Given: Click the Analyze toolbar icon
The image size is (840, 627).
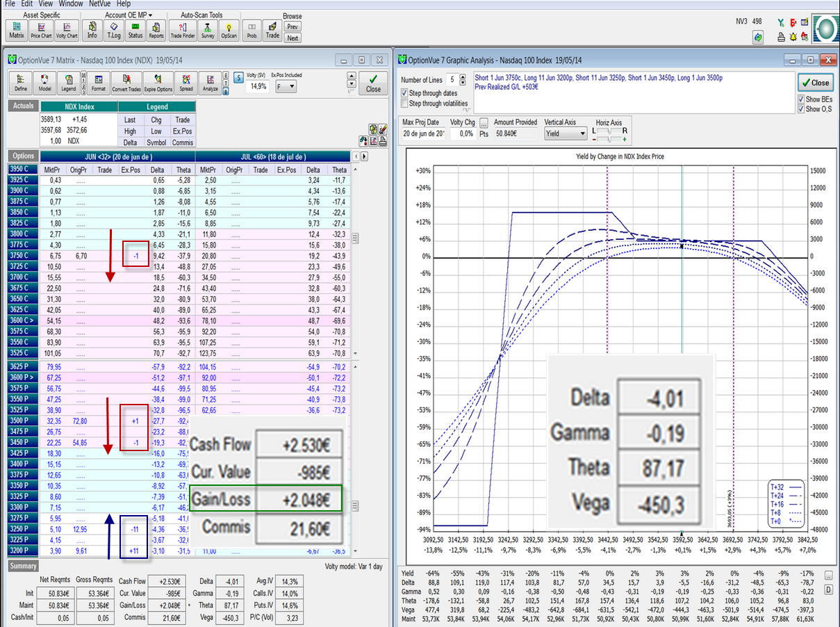Looking at the screenshot, I should pyautogui.click(x=210, y=83).
